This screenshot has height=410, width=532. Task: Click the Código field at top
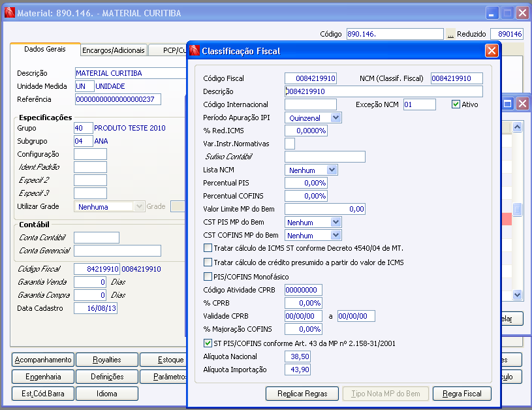pos(395,34)
